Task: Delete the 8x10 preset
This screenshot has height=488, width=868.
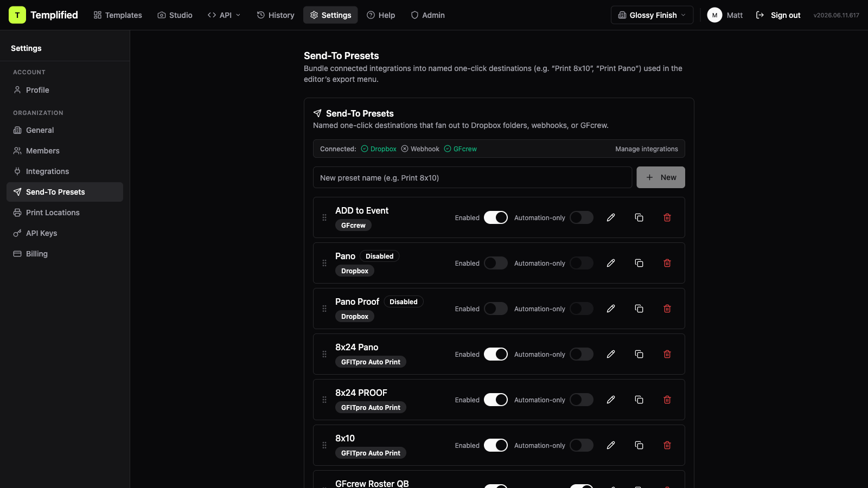Action: pos(667,445)
